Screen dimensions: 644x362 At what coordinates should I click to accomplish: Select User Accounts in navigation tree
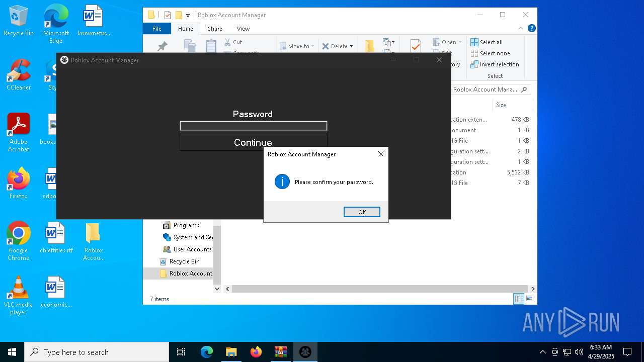(187, 249)
